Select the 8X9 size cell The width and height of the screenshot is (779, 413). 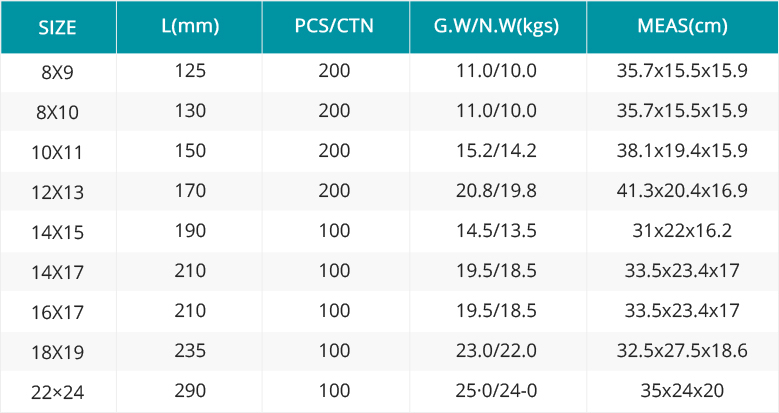(58, 73)
